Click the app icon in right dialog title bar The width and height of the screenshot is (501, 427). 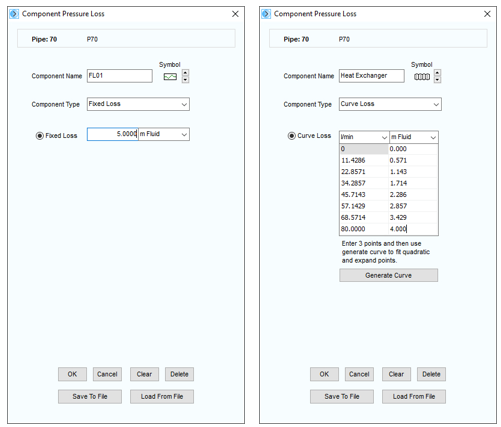tap(266, 14)
